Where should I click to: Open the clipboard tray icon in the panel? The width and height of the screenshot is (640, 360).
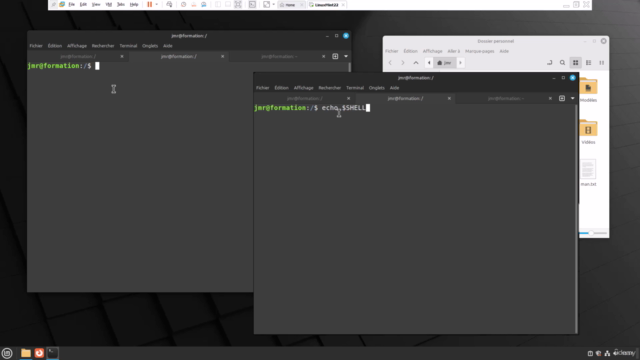pos(590,353)
